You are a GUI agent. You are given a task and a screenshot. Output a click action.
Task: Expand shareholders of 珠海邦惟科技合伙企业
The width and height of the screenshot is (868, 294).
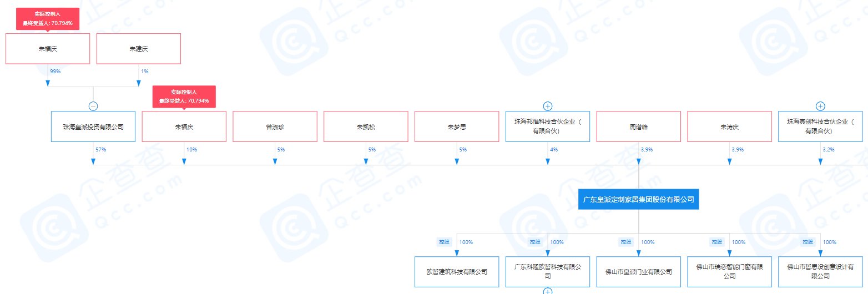[548, 106]
